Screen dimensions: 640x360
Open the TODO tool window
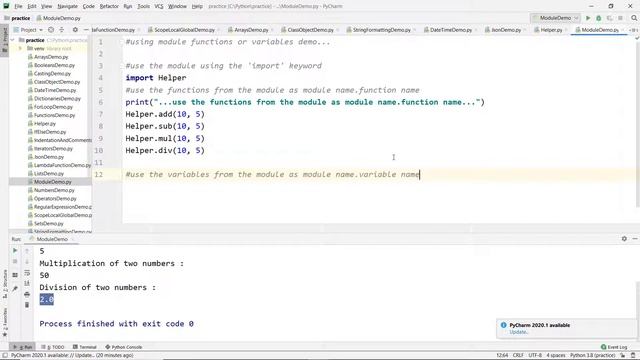coord(53,347)
